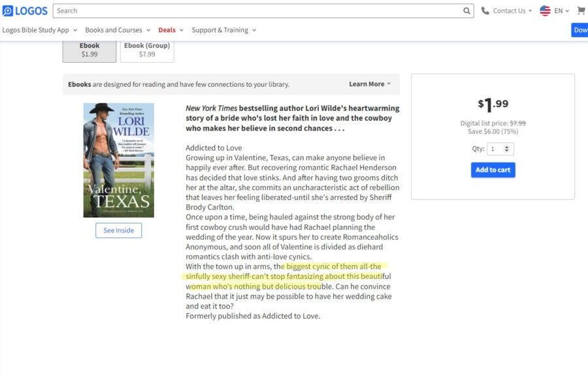This screenshot has height=375, width=588.
Task: Click the Add to cart button
Action: coord(493,170)
